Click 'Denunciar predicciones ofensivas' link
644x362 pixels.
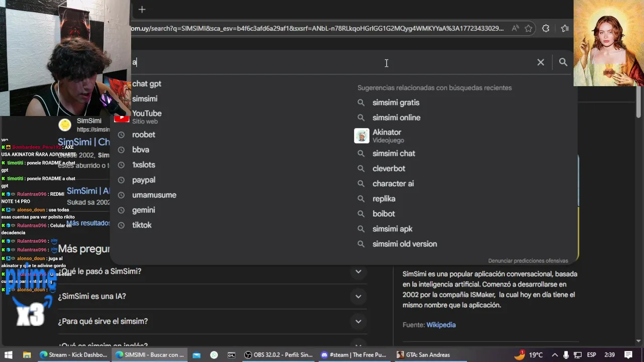coord(528,261)
